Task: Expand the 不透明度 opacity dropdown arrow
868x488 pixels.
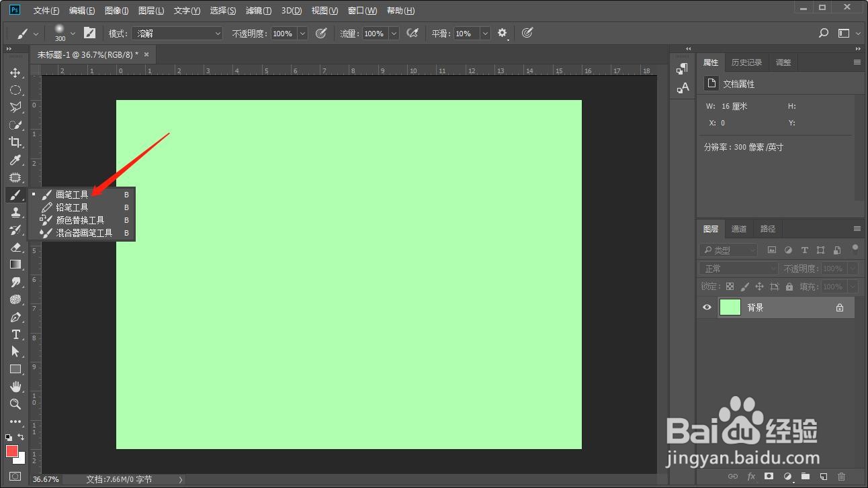Action: (302, 33)
